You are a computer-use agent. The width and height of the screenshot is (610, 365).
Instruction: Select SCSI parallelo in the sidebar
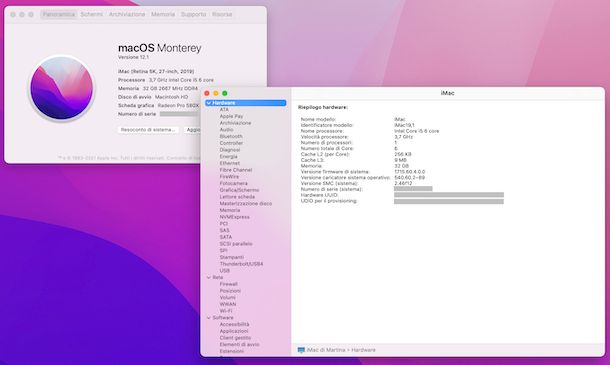point(236,244)
